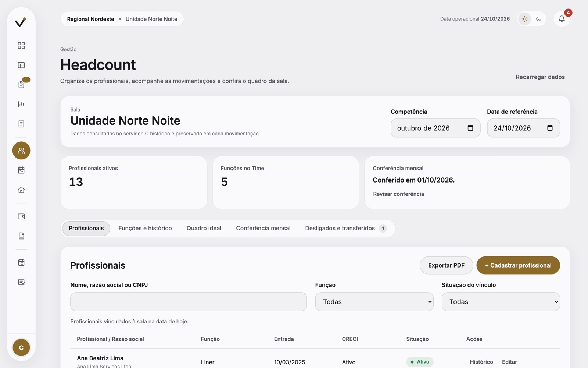Open Histórico for Ana Beatriz Lima
This screenshot has width=588, height=368.
point(481,362)
